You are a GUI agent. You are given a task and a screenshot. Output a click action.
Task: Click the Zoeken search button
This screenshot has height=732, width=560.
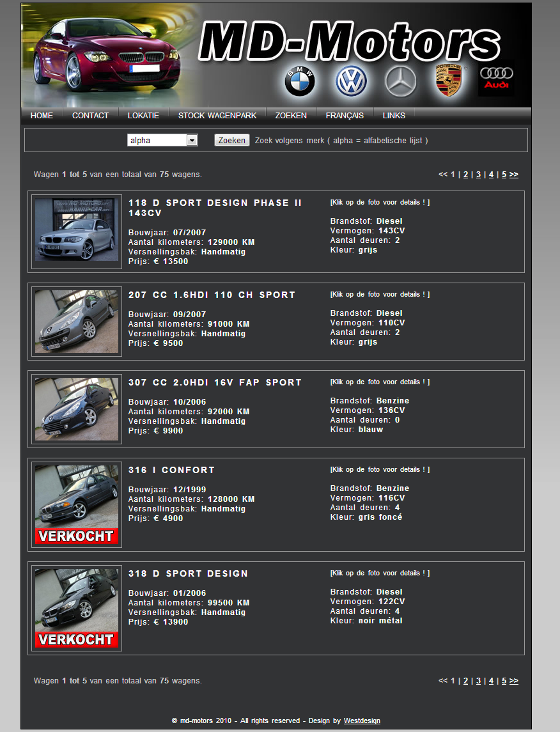point(232,140)
